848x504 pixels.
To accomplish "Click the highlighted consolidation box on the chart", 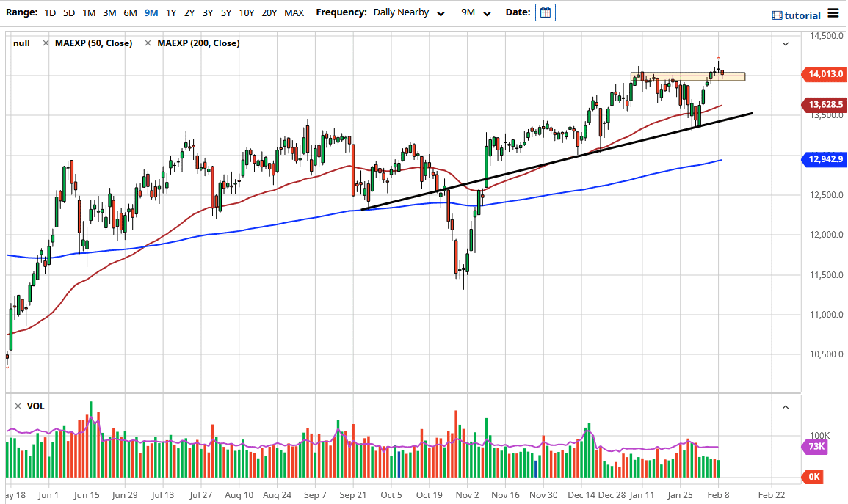I will click(x=688, y=76).
